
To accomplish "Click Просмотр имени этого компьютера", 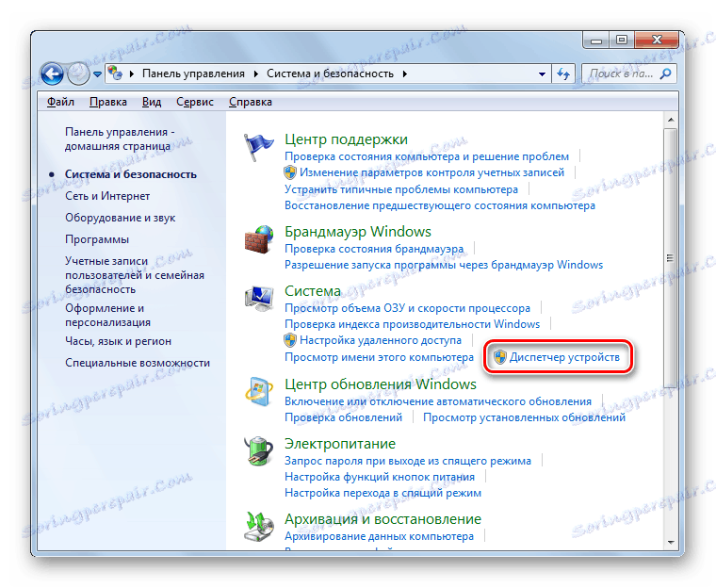I will point(379,357).
